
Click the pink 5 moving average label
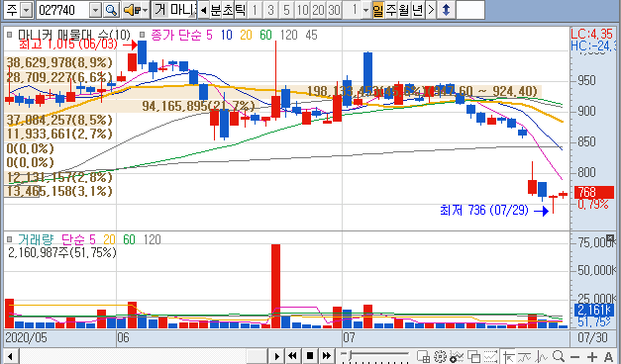pyautogui.click(x=209, y=36)
